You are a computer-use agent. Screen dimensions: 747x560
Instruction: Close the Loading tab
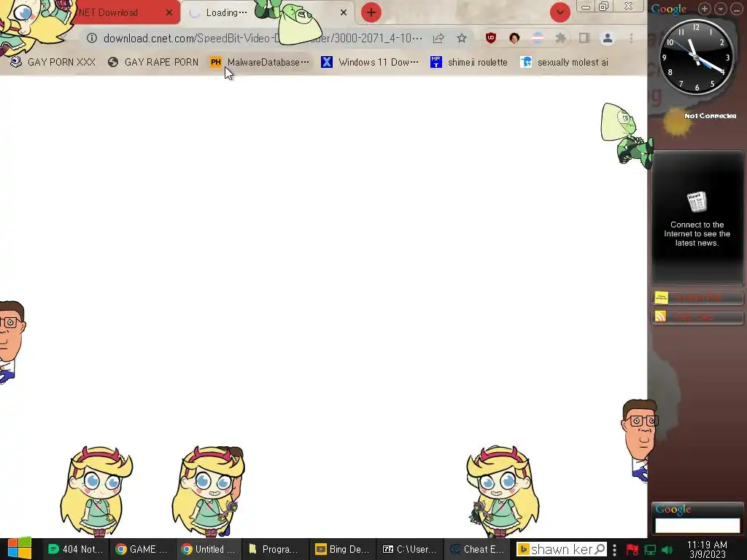tap(344, 12)
